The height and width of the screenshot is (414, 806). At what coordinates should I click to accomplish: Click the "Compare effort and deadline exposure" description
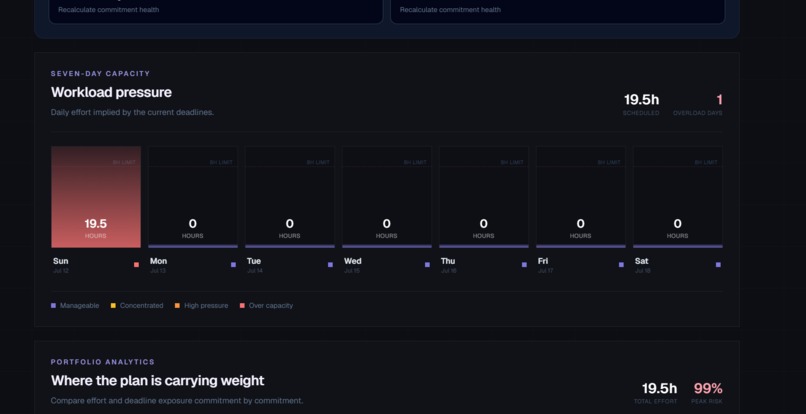[177, 401]
